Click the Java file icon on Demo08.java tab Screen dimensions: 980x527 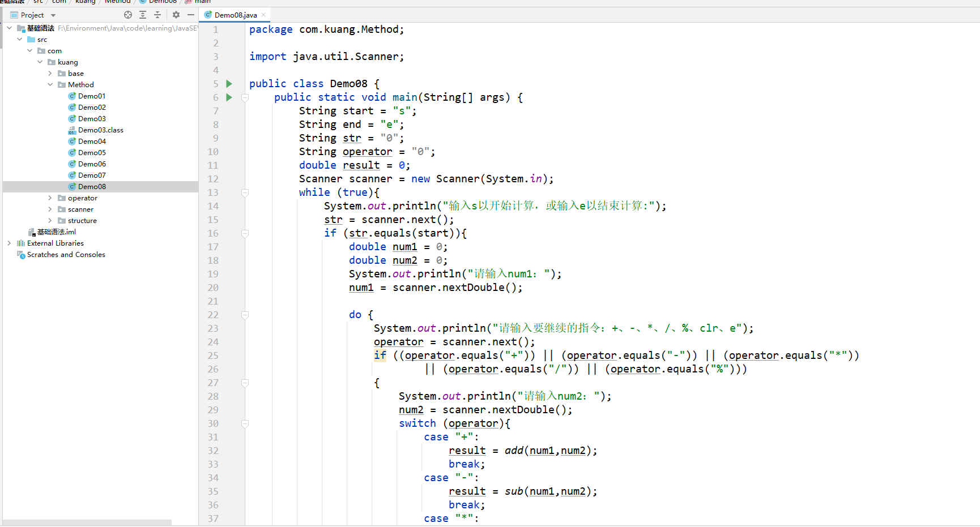[208, 15]
